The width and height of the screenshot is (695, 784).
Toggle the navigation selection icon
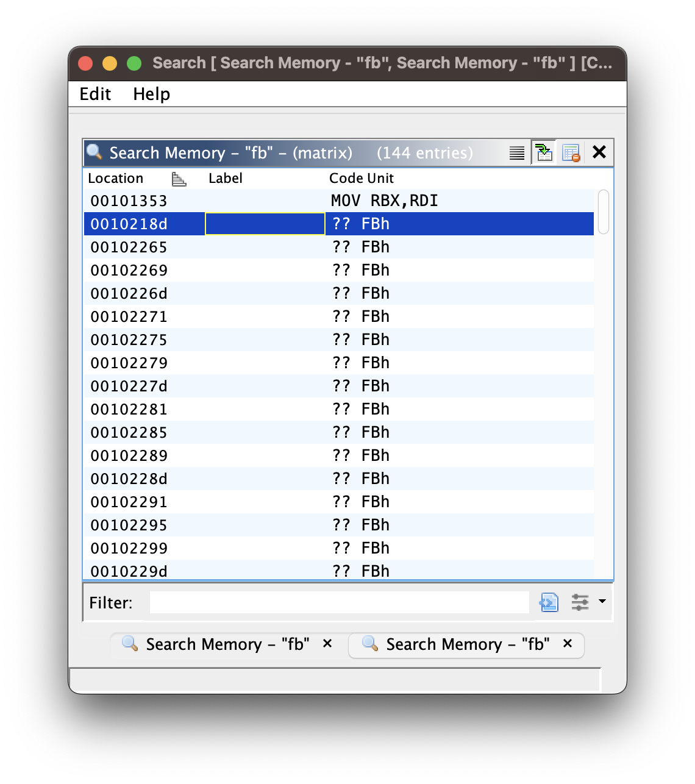pos(543,152)
